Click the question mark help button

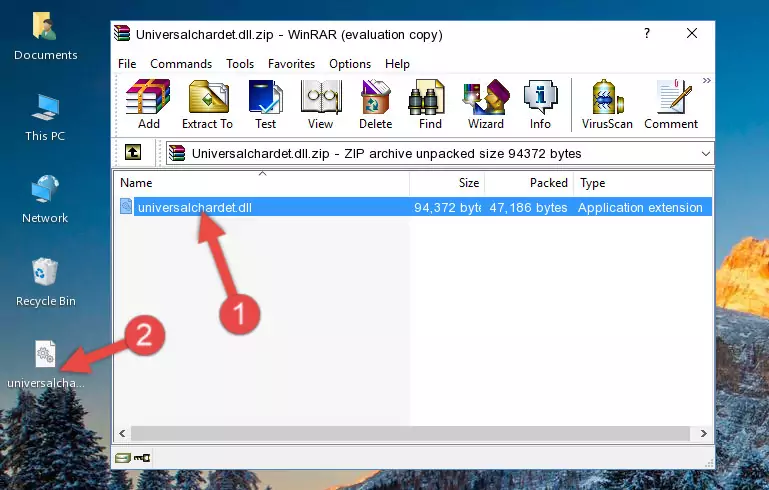647,33
